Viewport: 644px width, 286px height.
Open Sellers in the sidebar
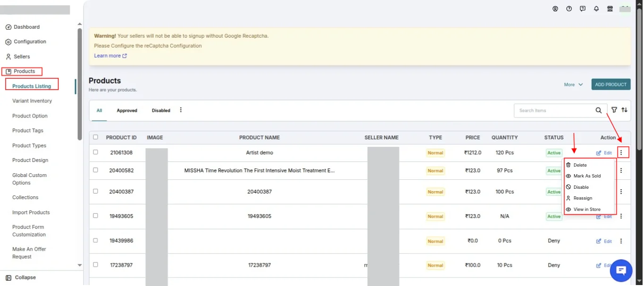click(18, 57)
